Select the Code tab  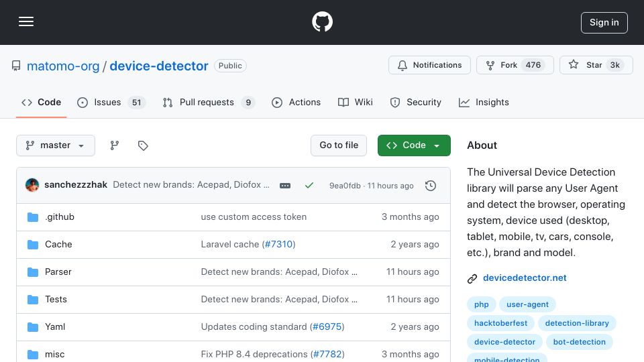[41, 102]
